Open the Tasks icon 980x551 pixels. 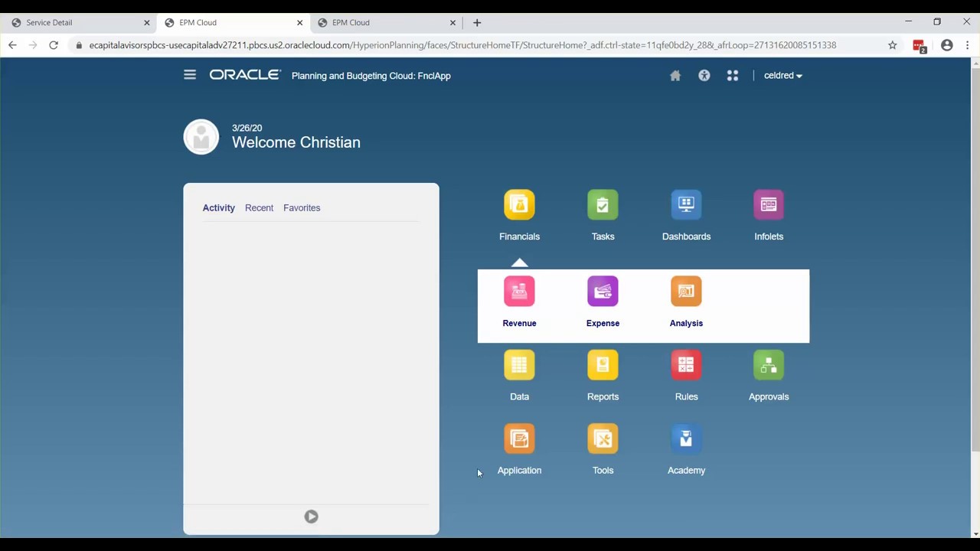(603, 205)
